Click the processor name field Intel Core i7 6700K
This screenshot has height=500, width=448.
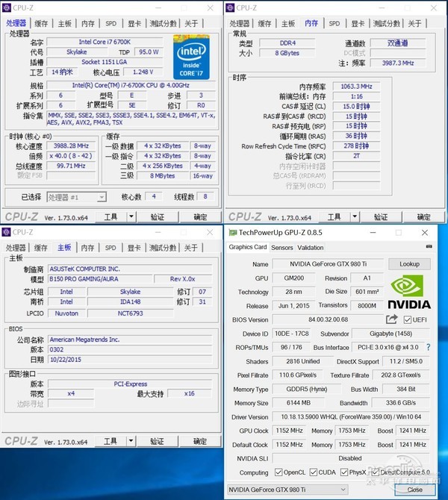(105, 42)
